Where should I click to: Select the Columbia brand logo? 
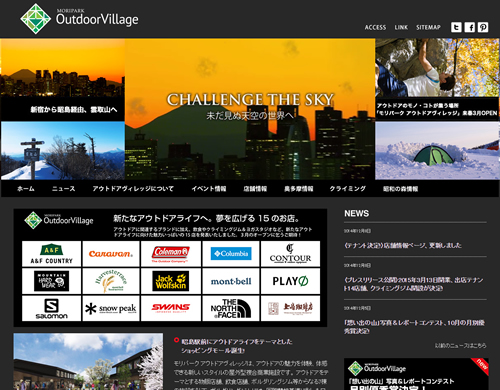pyautogui.click(x=231, y=254)
